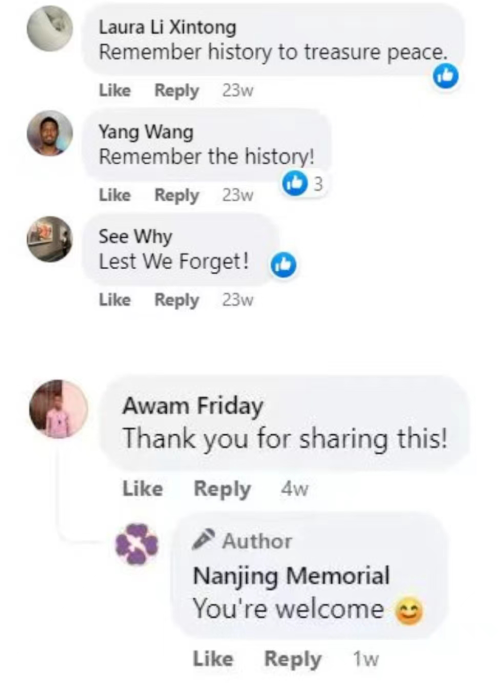
Task: Open Nanjing Memorial's purple flower avatar
Action: pyautogui.click(x=136, y=544)
